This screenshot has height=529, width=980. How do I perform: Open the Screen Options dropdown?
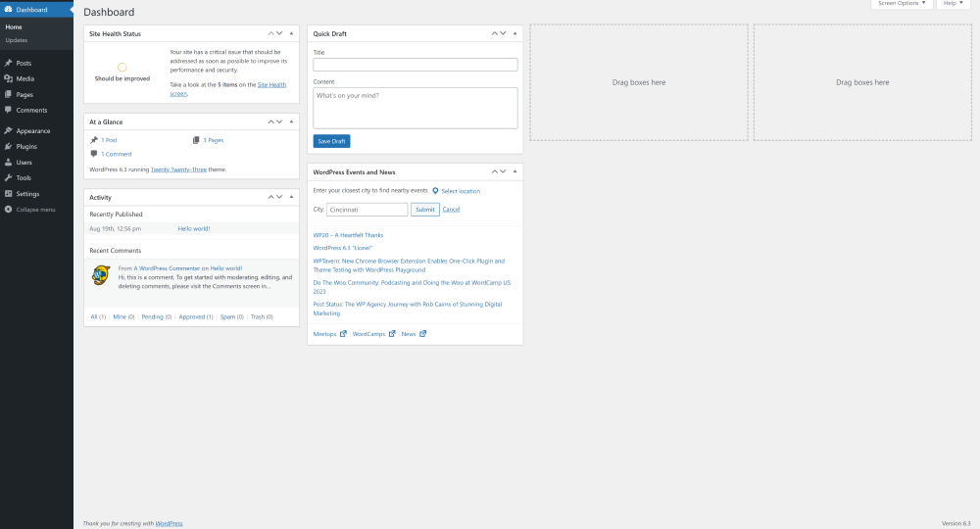click(902, 4)
